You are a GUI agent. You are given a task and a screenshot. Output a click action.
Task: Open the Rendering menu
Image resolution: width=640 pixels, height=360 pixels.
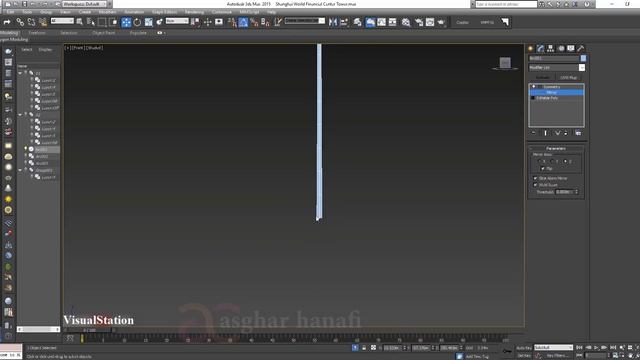tap(194, 12)
